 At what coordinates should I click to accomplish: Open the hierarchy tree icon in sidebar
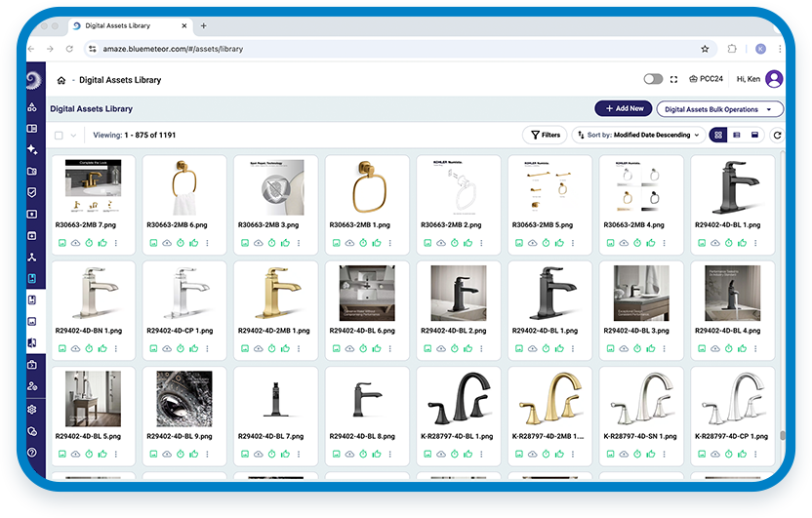(32, 258)
